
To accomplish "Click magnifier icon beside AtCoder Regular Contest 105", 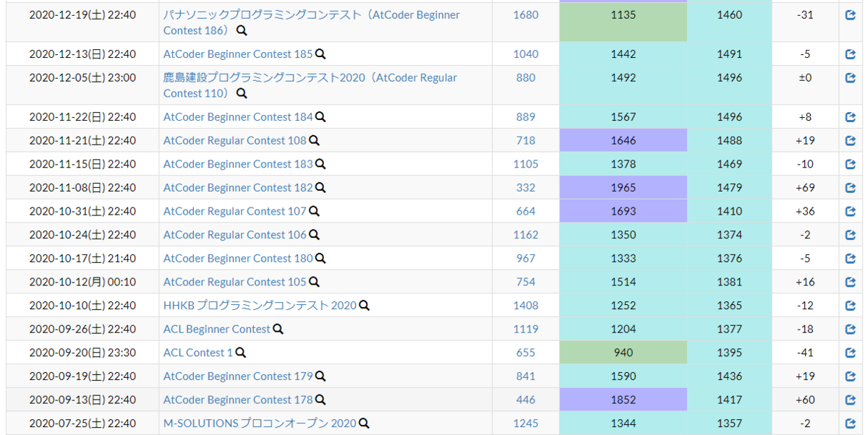I will pos(314,282).
